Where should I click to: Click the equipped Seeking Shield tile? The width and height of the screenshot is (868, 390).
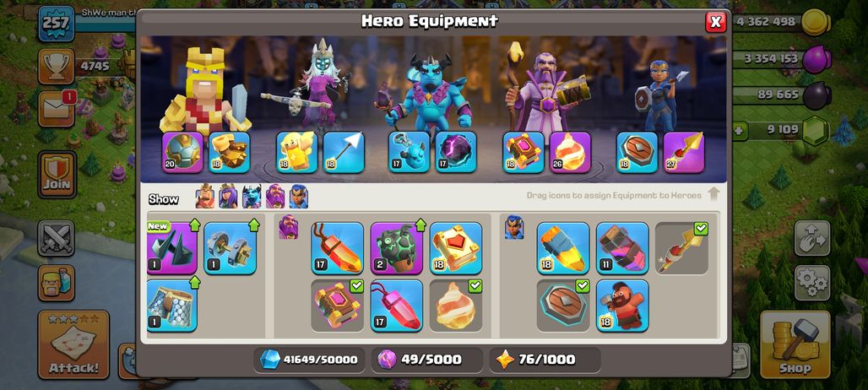(563, 306)
